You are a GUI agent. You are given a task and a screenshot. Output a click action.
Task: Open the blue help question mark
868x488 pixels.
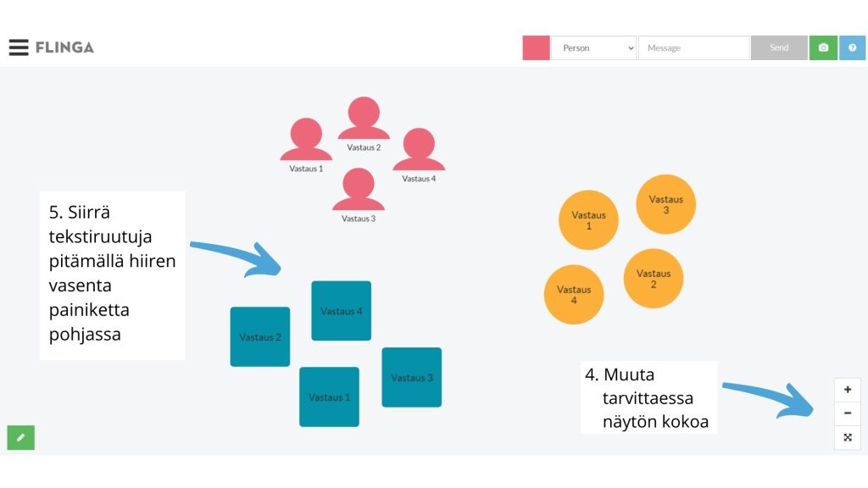(852, 47)
